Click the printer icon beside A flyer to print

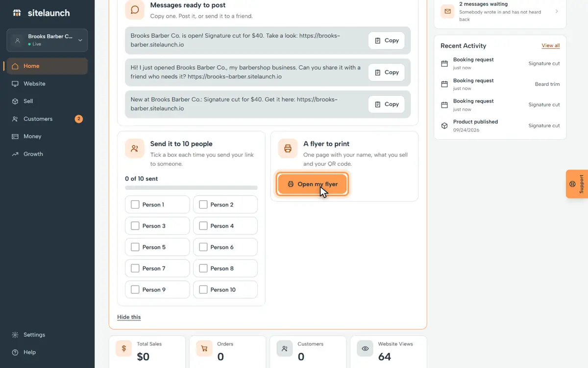tap(288, 148)
